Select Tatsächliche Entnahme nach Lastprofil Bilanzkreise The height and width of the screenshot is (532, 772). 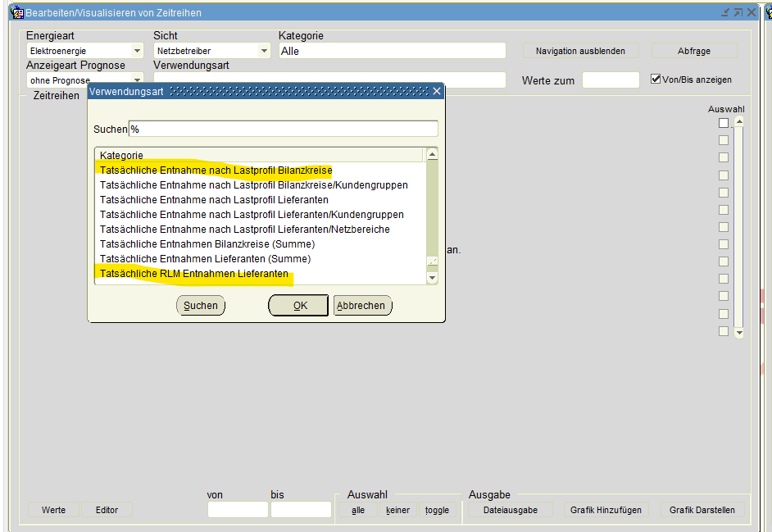pyautogui.click(x=216, y=171)
